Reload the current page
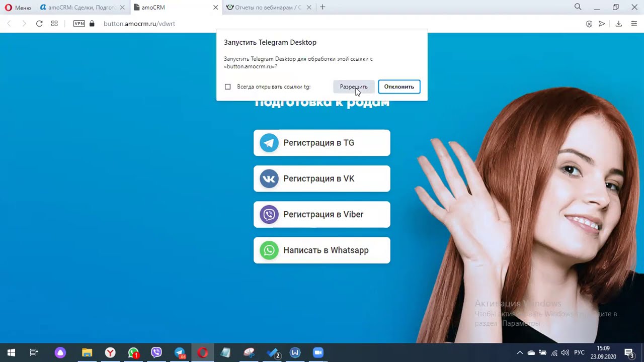Viewport: 644px width, 362px height. [x=39, y=24]
